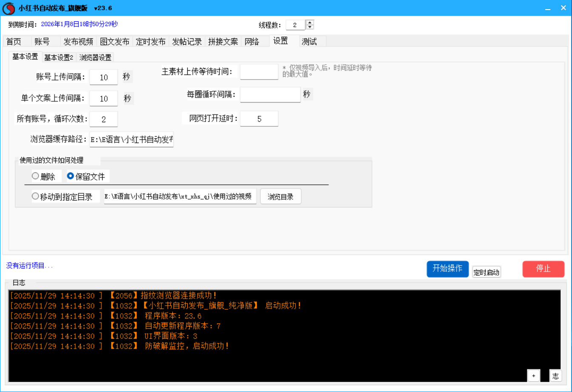
Task: Increase thread count with up arrow
Action: click(x=310, y=23)
